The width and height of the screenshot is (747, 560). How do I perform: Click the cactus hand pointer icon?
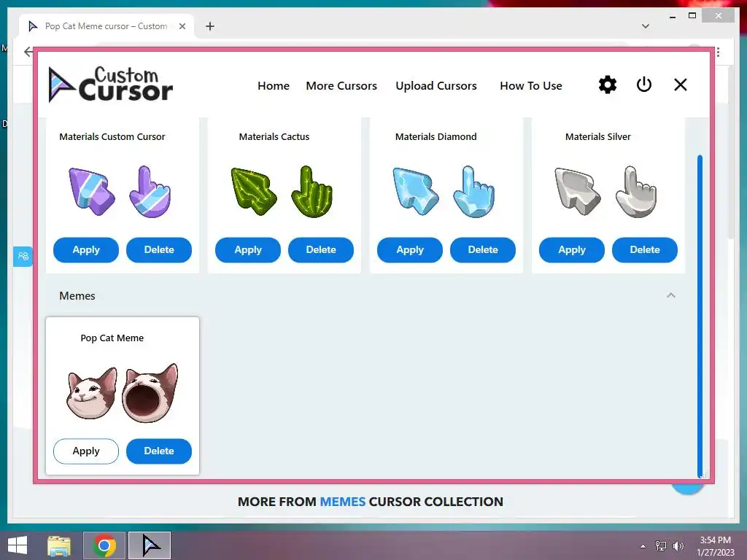pos(312,192)
